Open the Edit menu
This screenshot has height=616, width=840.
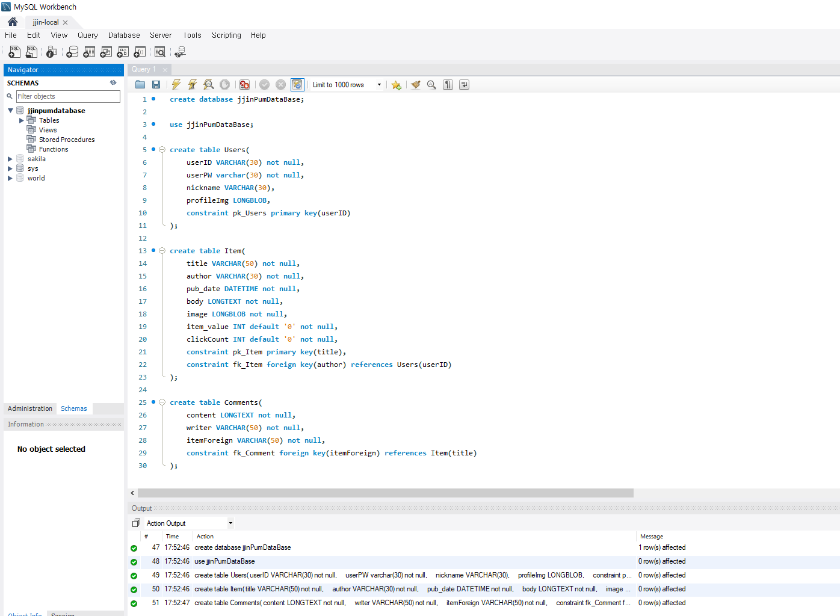tap(34, 35)
